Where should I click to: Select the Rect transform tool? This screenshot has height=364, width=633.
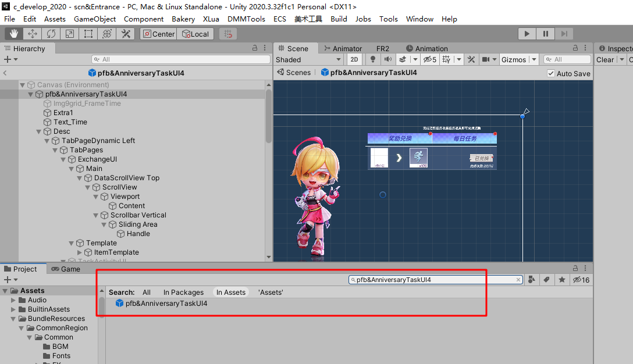coord(88,34)
